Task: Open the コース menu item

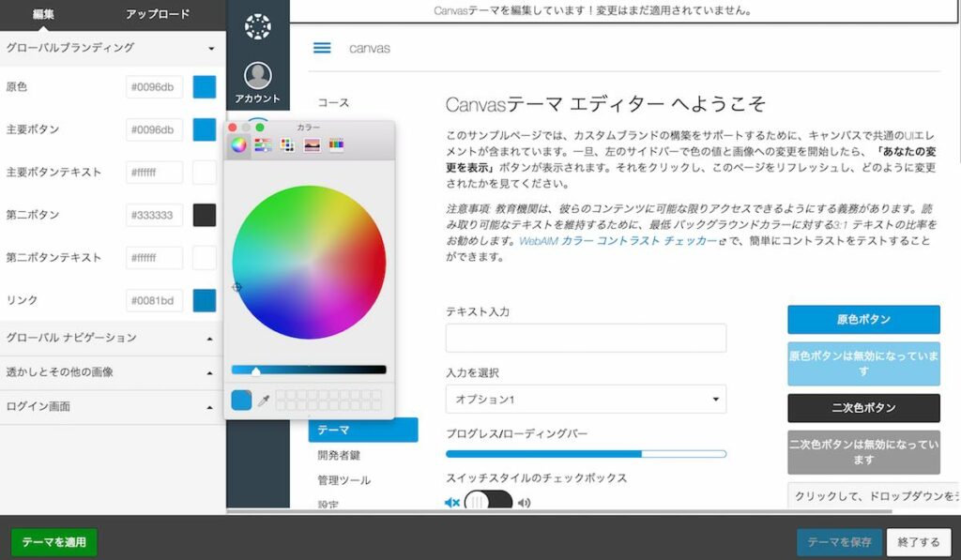Action: 333,102
